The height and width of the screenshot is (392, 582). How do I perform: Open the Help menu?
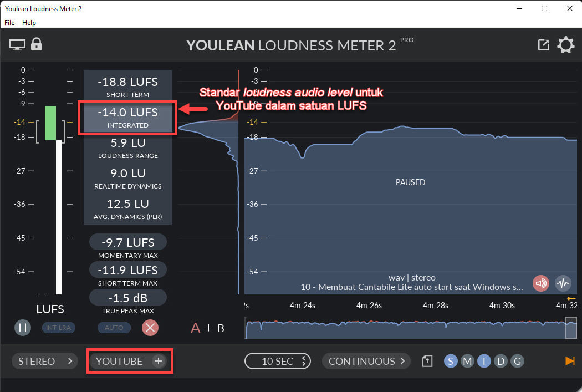29,23
